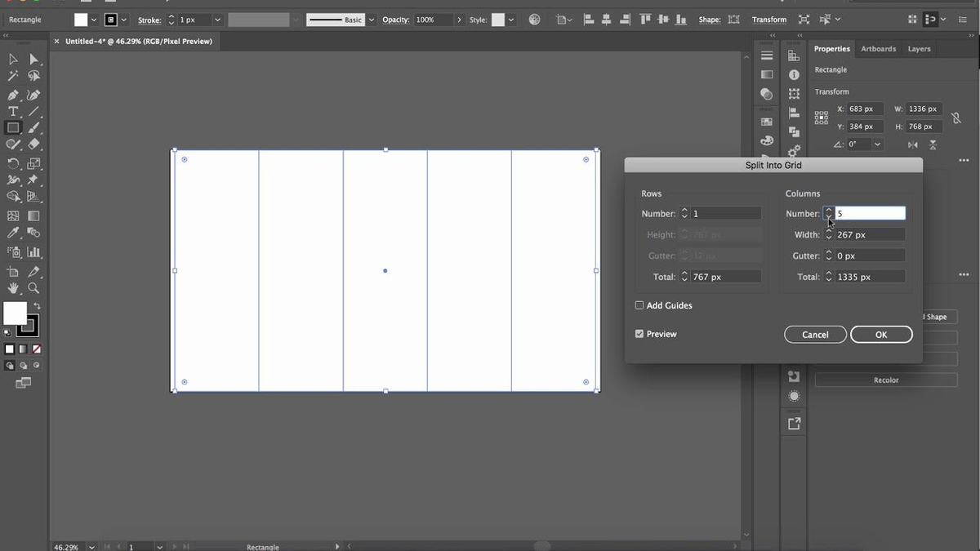Select the Hand tool
Screen dimensions: 980x551
click(x=13, y=288)
